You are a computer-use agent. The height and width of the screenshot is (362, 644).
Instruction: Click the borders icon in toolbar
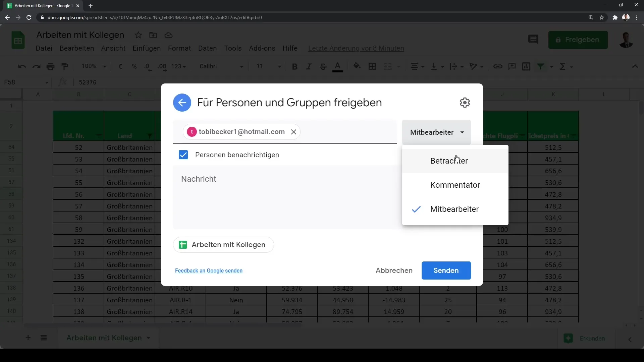coord(372,66)
